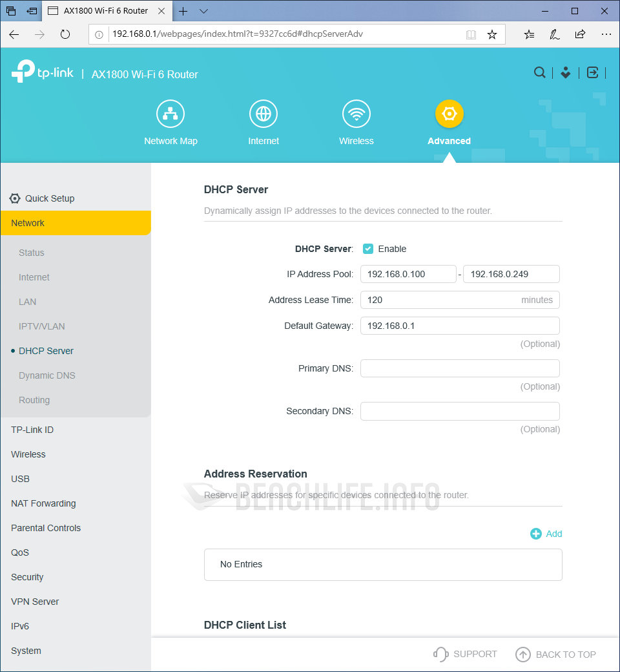Click the No Entries table row
This screenshot has height=672, width=620.
coord(383,565)
